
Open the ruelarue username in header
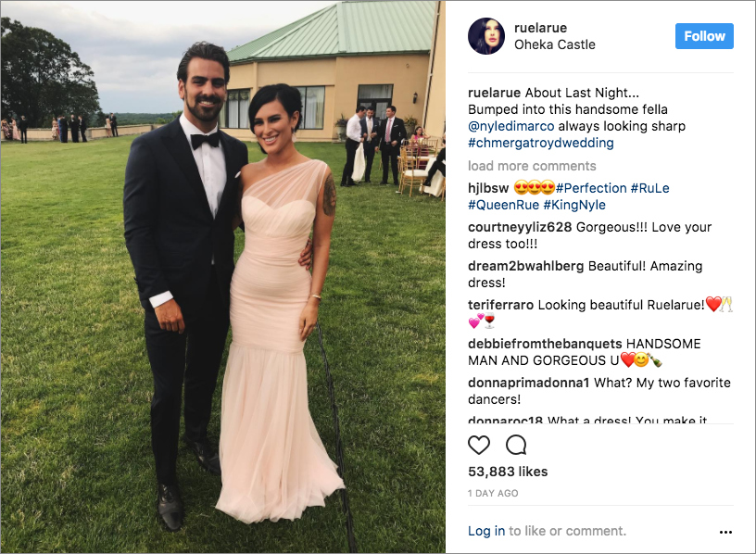pos(540,28)
